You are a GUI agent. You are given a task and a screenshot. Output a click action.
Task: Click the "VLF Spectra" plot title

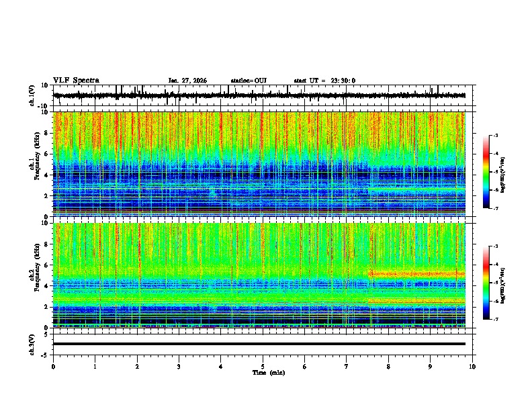point(76,81)
